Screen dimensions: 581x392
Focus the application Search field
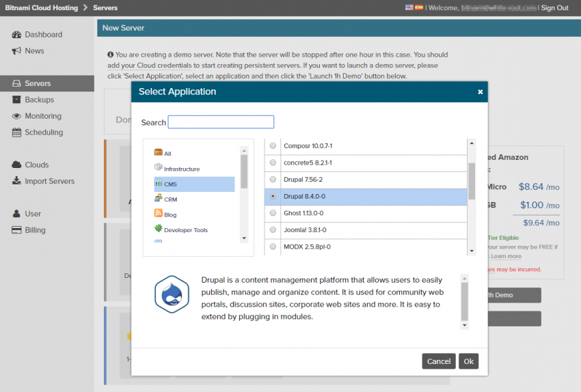point(221,122)
